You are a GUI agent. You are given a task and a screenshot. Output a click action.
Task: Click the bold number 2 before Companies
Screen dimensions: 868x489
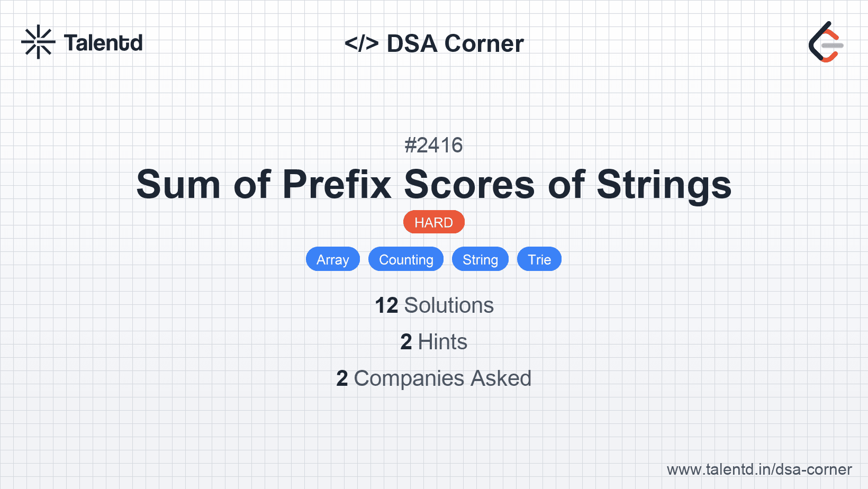click(342, 378)
